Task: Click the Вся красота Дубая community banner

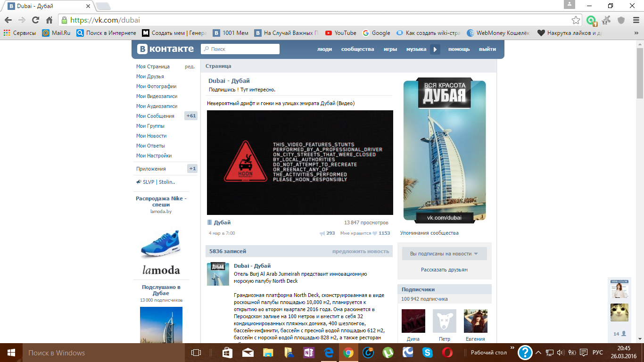Action: point(445,151)
